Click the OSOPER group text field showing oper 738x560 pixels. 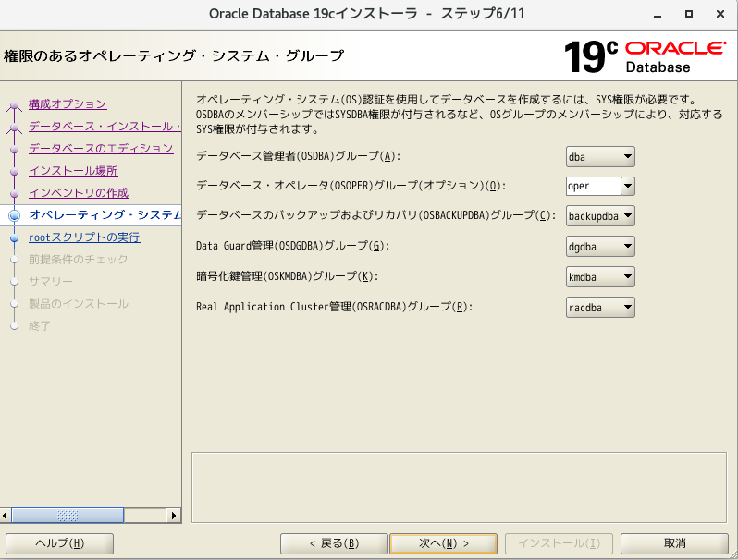(x=593, y=186)
